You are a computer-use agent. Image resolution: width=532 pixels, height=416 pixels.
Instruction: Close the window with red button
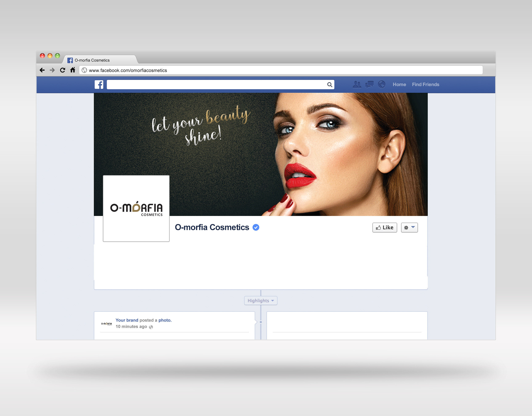coord(42,56)
